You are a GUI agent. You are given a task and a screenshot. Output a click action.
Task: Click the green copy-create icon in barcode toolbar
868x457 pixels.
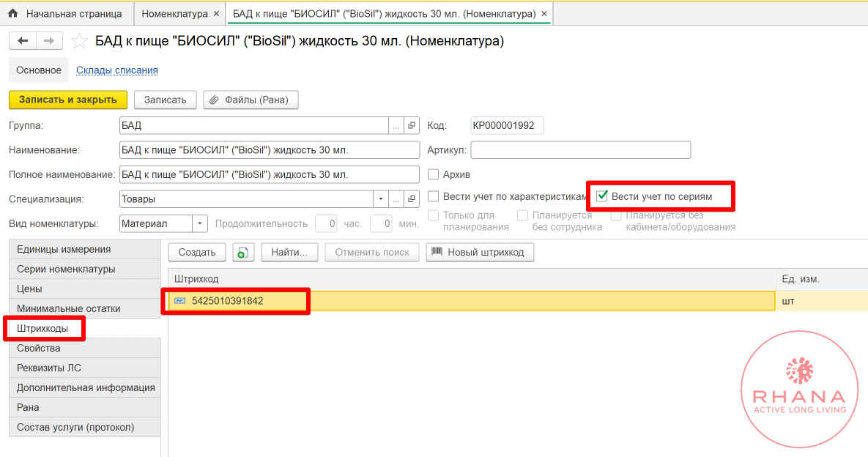point(243,252)
